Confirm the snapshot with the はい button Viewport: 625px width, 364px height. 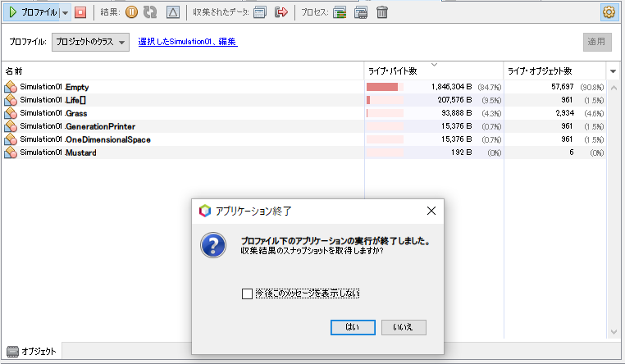tap(353, 327)
